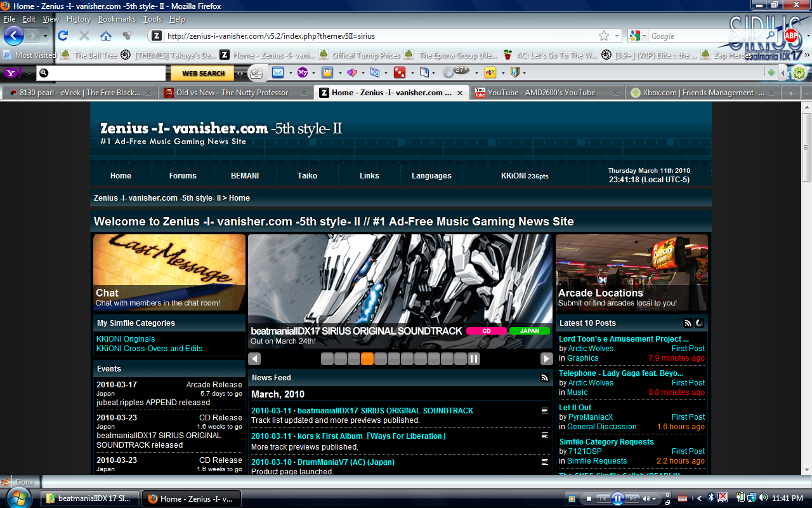
Task: Skip to next track in taskbar player
Action: [x=633, y=498]
